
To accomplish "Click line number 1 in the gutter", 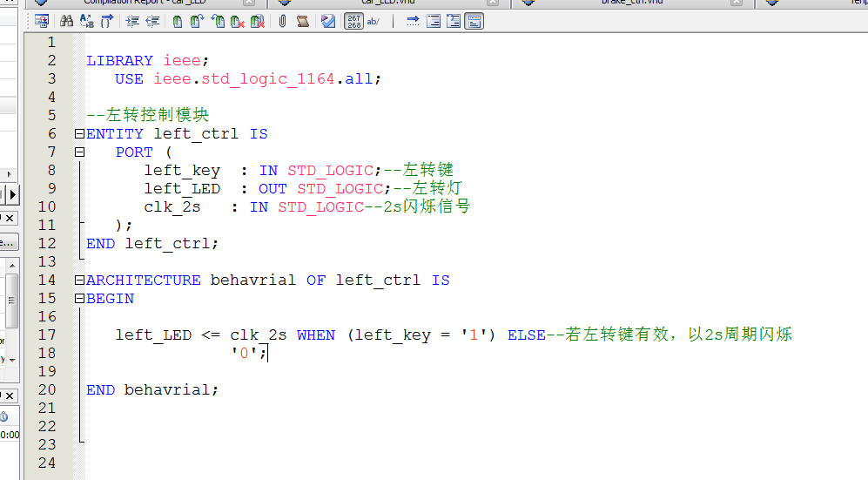I will [x=51, y=42].
